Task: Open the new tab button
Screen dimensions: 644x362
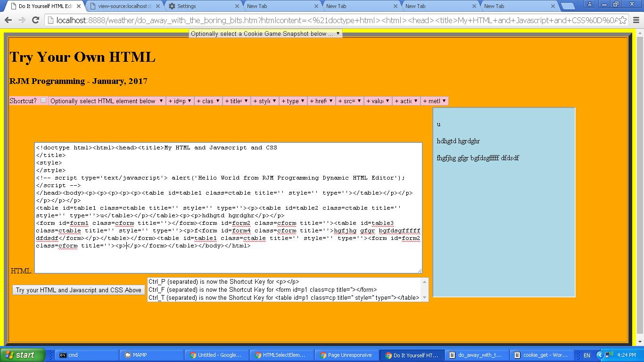Action: click(568, 6)
